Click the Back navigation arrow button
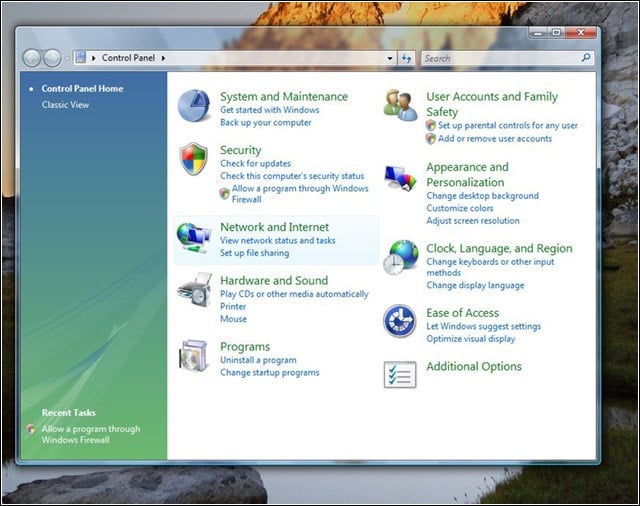The height and width of the screenshot is (506, 640). pos(31,58)
